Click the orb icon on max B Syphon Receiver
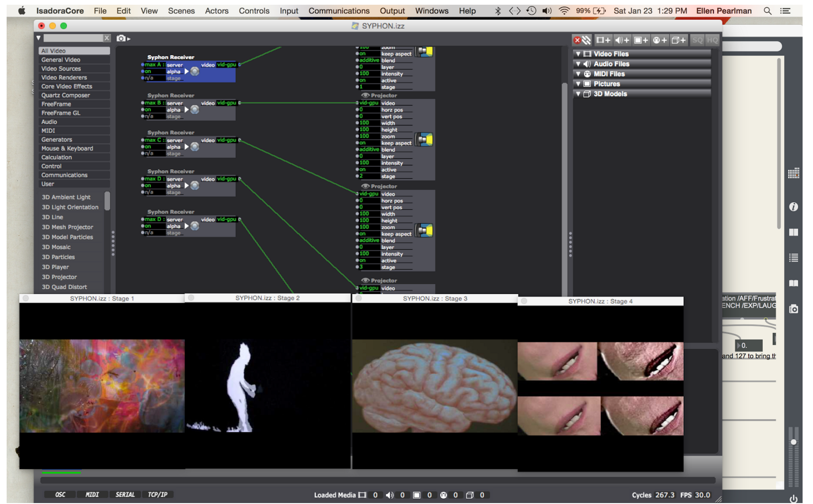The height and width of the screenshot is (504, 813). (194, 110)
